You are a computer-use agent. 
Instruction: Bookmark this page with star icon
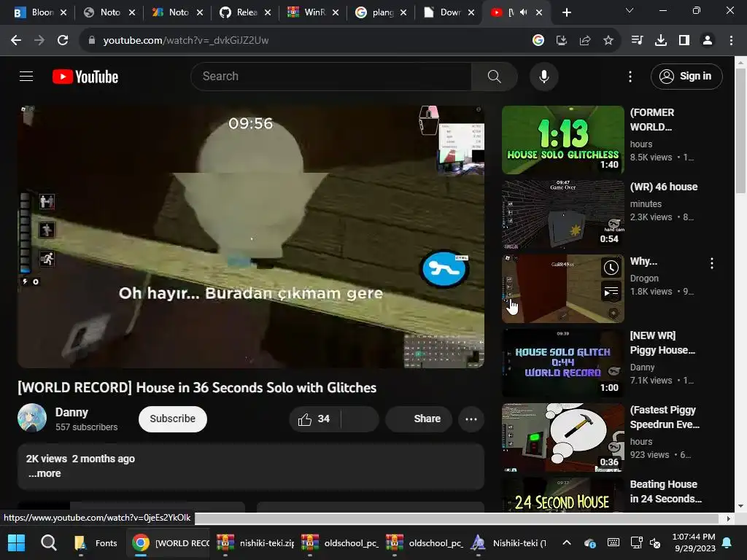click(x=608, y=41)
